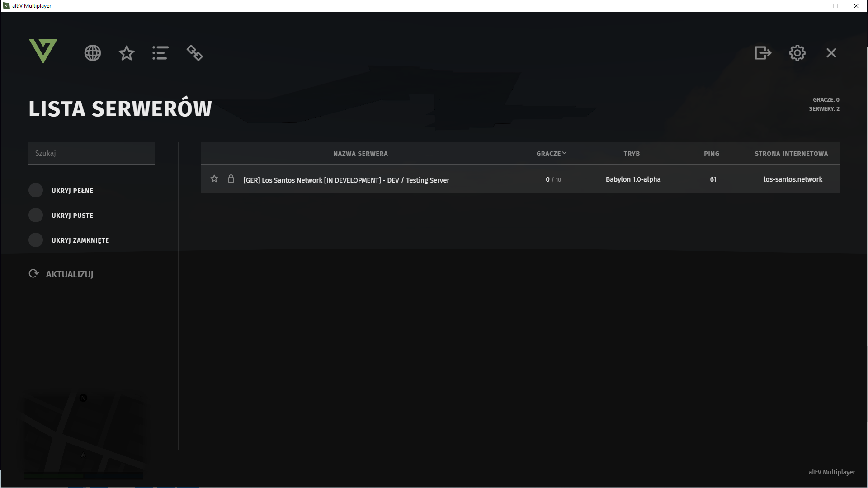Open the list history icon
868x488 pixels.
160,53
